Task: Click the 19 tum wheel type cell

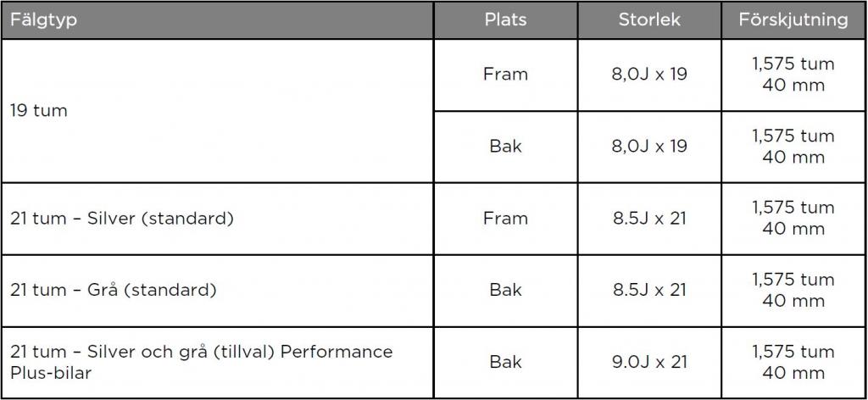Action: click(x=218, y=111)
